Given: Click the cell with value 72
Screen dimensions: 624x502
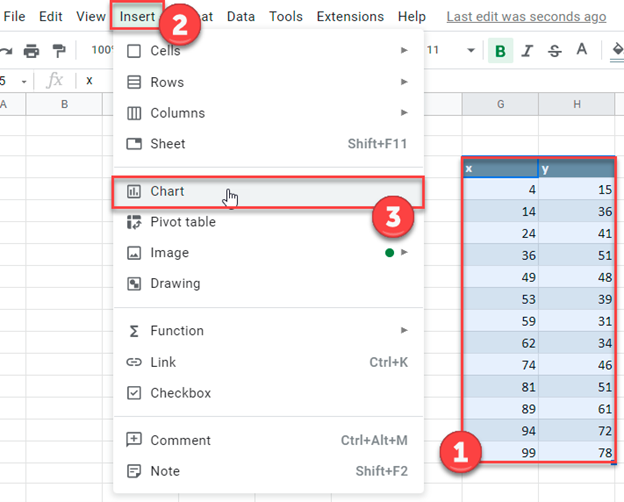Looking at the screenshot, I should click(x=576, y=430).
